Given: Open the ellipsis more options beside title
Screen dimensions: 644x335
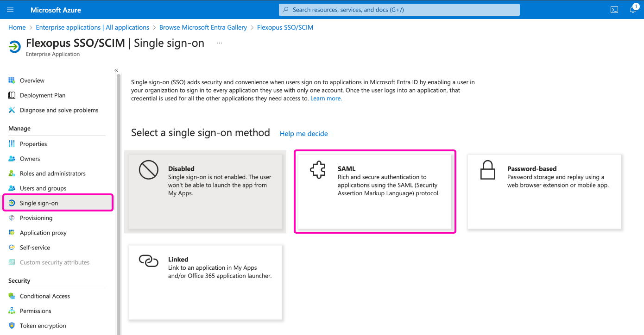Looking at the screenshot, I should pyautogui.click(x=219, y=43).
